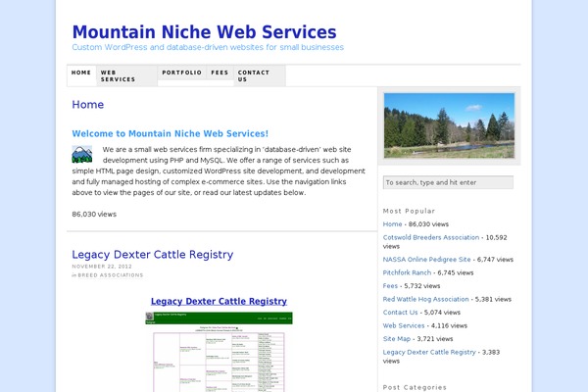
Task: Click the '86,030 views' counter below the intro
Action: 94,215
